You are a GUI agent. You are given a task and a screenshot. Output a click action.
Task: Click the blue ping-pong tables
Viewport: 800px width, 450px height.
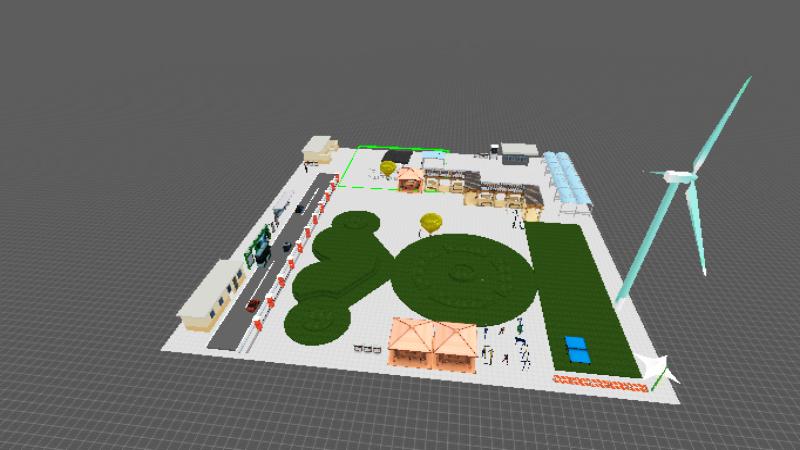click(578, 349)
